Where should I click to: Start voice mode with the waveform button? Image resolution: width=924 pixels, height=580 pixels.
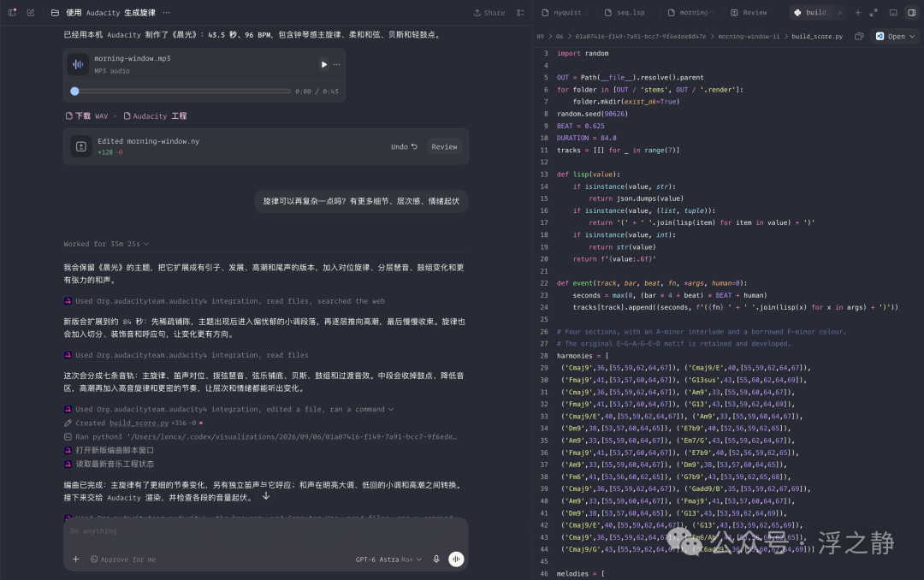pos(456,559)
